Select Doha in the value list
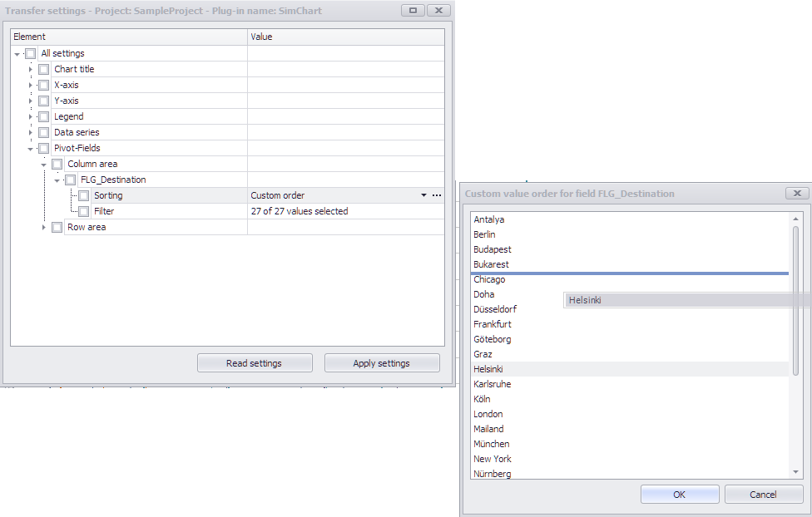Screen dimensions: 812x517 [x=629, y=294]
